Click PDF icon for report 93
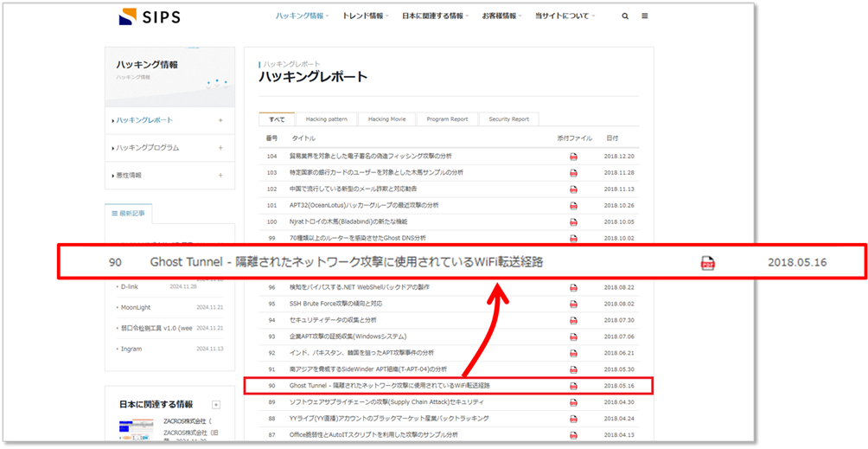Image resolution: width=868 pixels, height=449 pixels. pyautogui.click(x=573, y=337)
